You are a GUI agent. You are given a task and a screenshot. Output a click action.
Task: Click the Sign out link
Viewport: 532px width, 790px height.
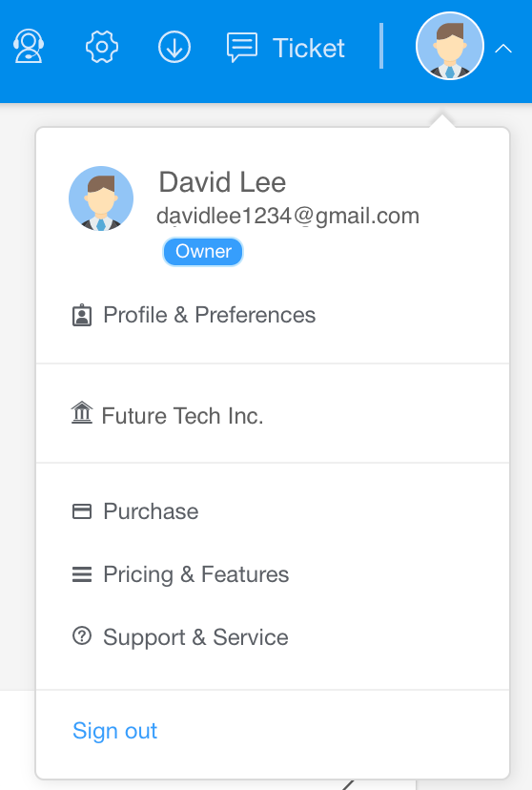pyautogui.click(x=114, y=731)
